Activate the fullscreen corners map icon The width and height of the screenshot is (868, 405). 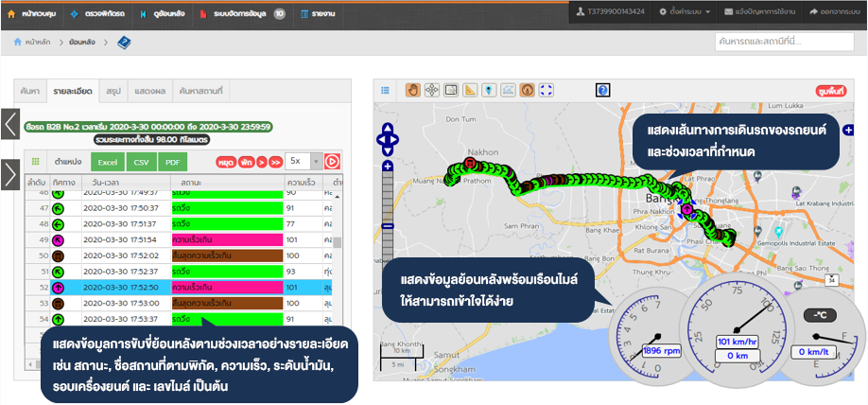point(547,90)
